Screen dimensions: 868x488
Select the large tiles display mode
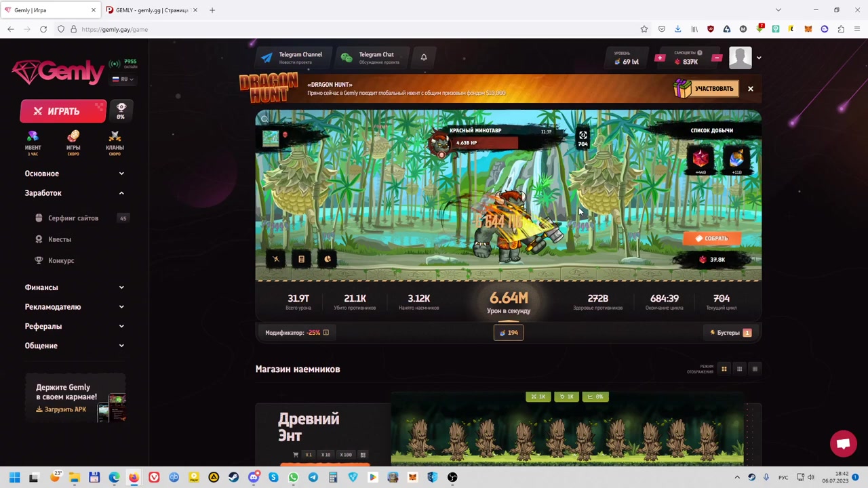[724, 369]
